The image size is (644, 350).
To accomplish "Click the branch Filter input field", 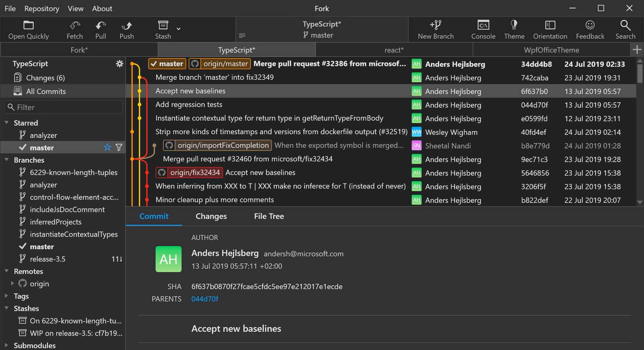I will point(64,107).
